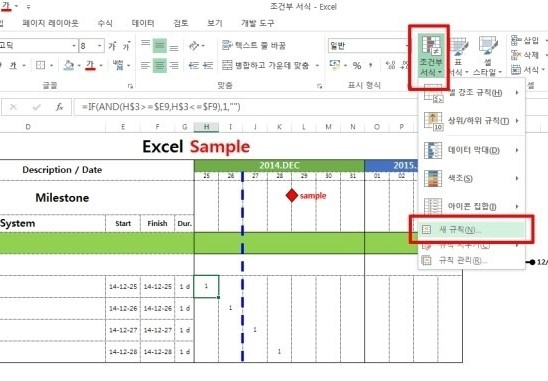
Task: Select column H header
Action: (206, 127)
